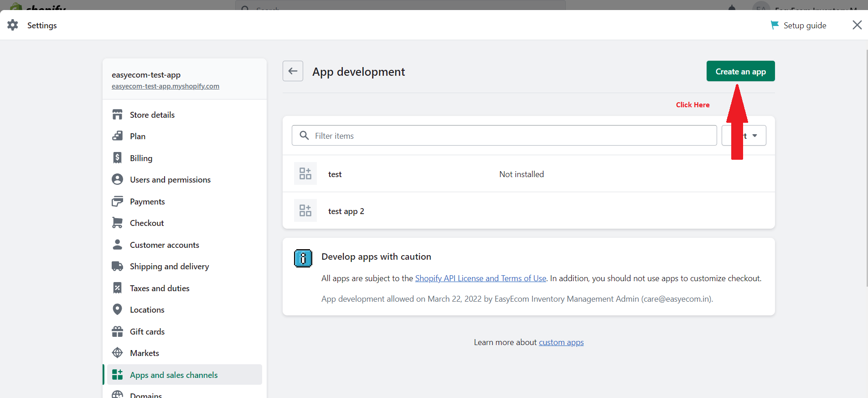Open the easyecom-test-app.myshopify.com link
The width and height of the screenshot is (868, 398).
coord(165,86)
